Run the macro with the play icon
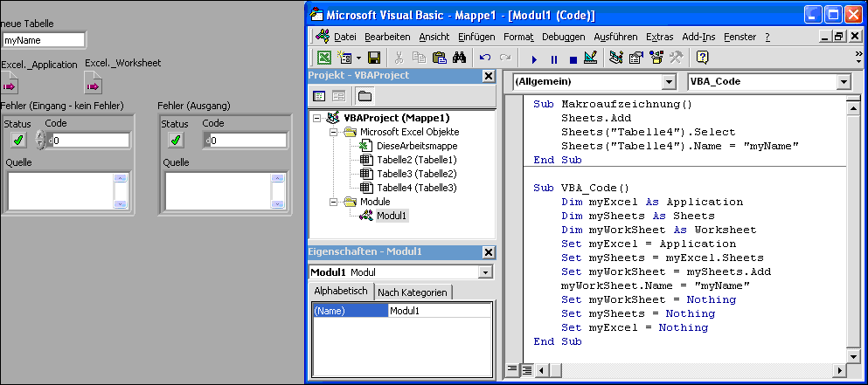This screenshot has height=385, width=868. pos(534,59)
